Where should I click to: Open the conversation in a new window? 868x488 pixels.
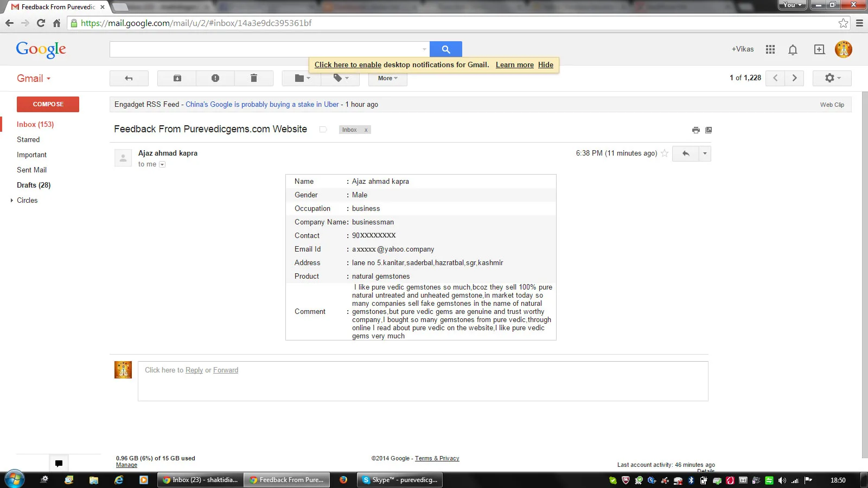pos(709,130)
